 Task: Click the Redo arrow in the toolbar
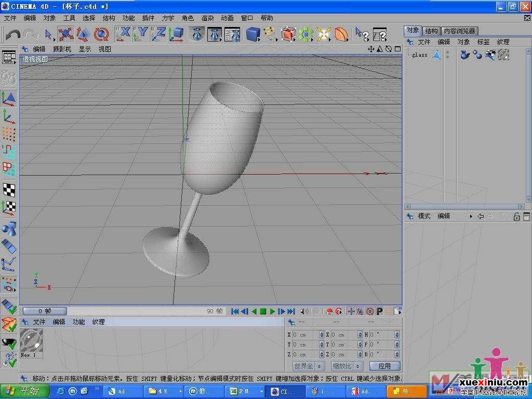(x=31, y=35)
